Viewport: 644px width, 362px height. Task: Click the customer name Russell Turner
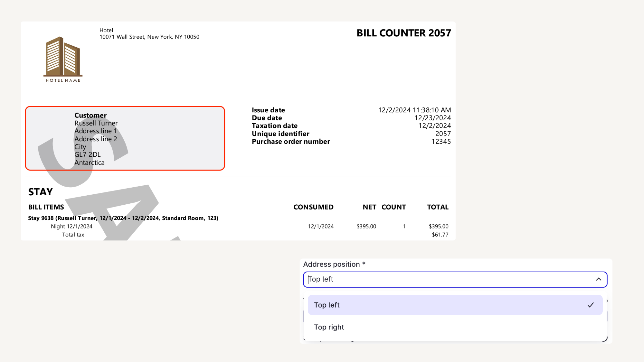96,123
